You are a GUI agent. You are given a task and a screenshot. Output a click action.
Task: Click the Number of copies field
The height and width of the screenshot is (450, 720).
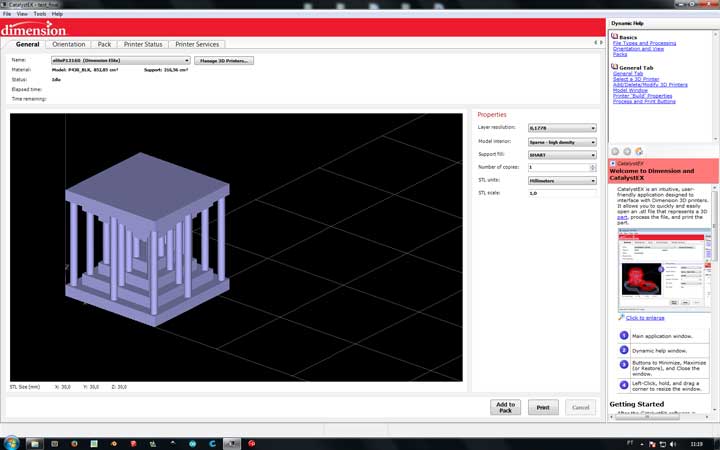pos(558,168)
